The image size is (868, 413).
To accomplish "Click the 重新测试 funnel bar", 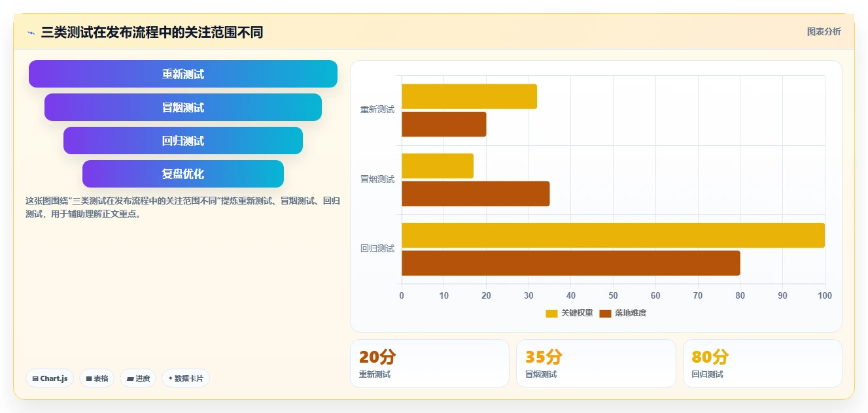I will (x=183, y=74).
